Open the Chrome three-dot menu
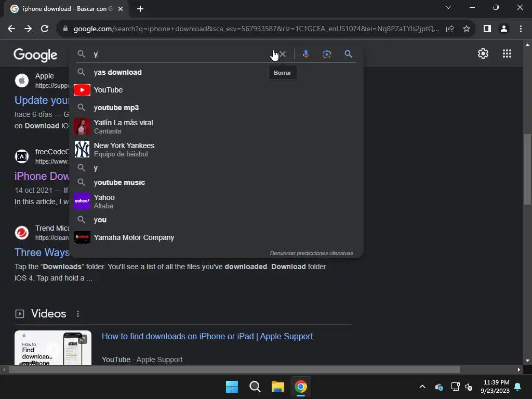 coord(521,29)
